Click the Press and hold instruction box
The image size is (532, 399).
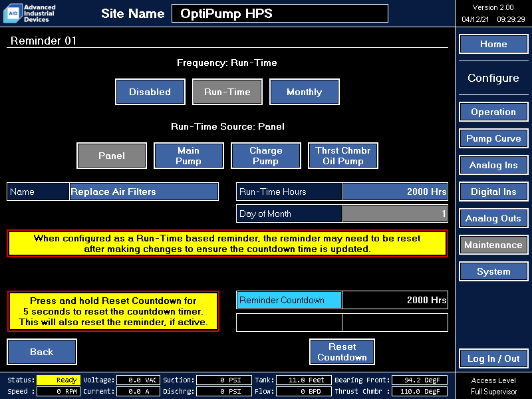point(113,311)
